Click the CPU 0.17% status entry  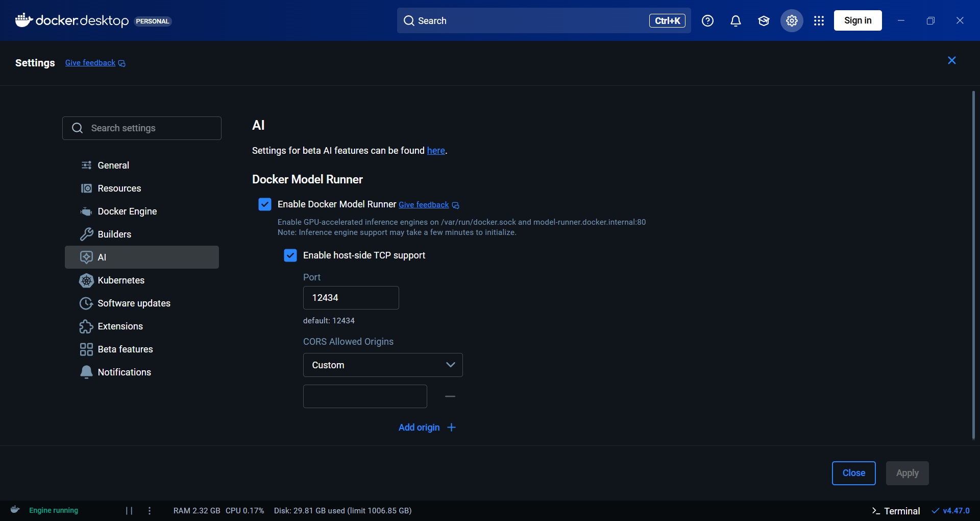click(245, 511)
